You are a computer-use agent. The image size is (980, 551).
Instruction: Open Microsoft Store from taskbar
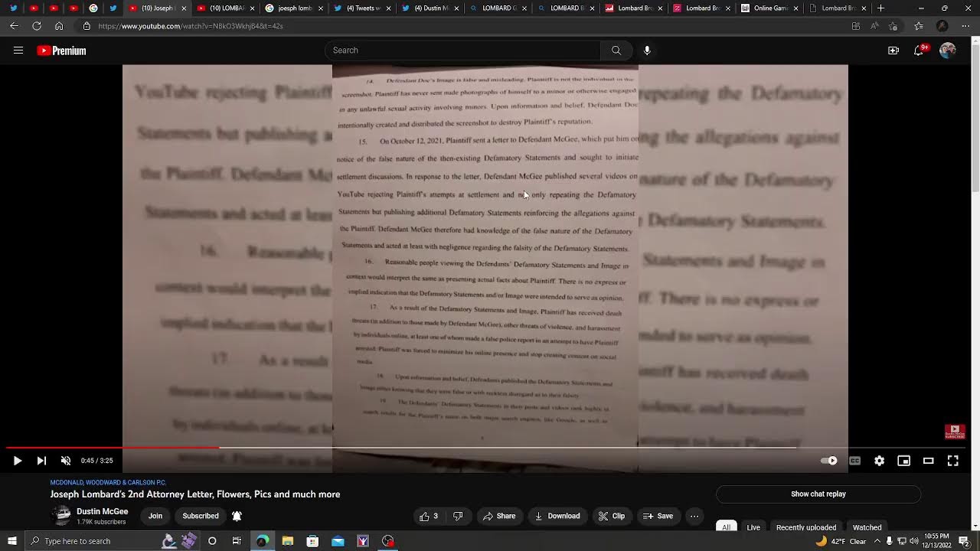[x=312, y=541]
